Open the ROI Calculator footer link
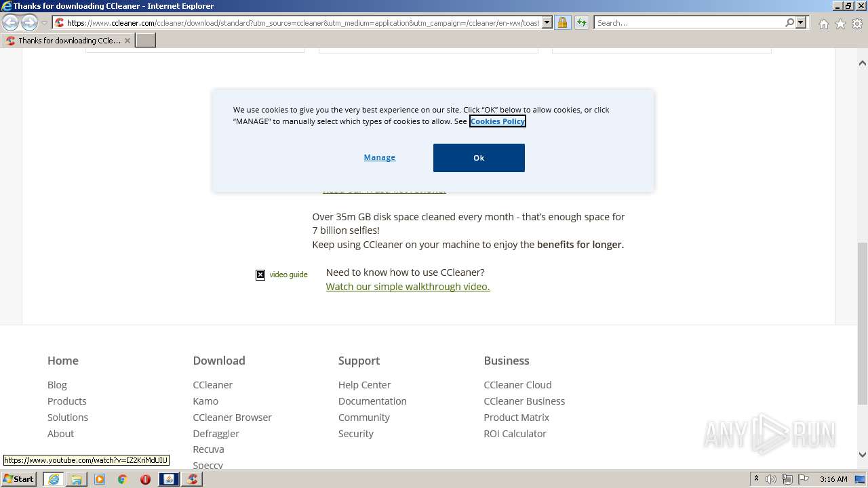This screenshot has width=868, height=488. [515, 434]
